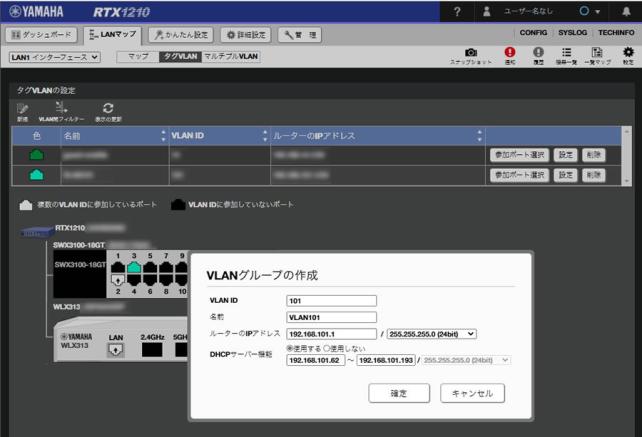This screenshot has height=437, width=642.
Task: Select teal port 3 on SWX3100-18GT
Action: click(x=134, y=268)
